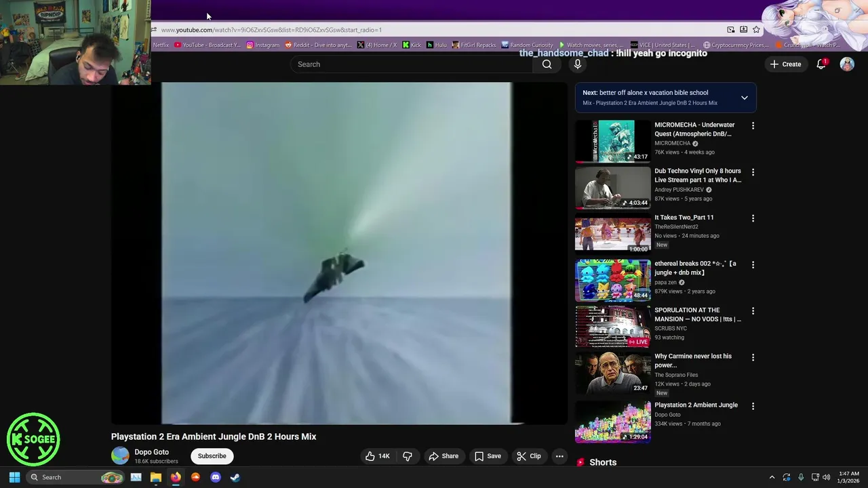Click the Clip button
868x488 pixels.
point(528,456)
